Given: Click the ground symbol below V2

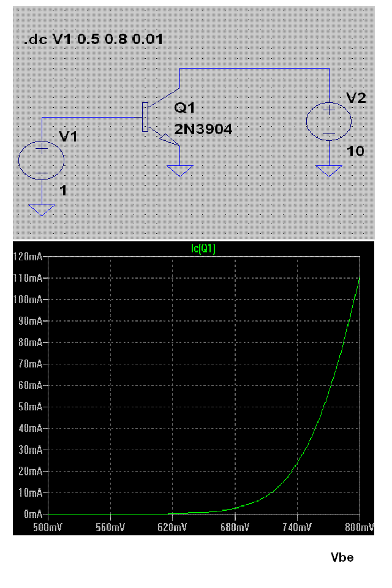Looking at the screenshot, I should pyautogui.click(x=329, y=171).
